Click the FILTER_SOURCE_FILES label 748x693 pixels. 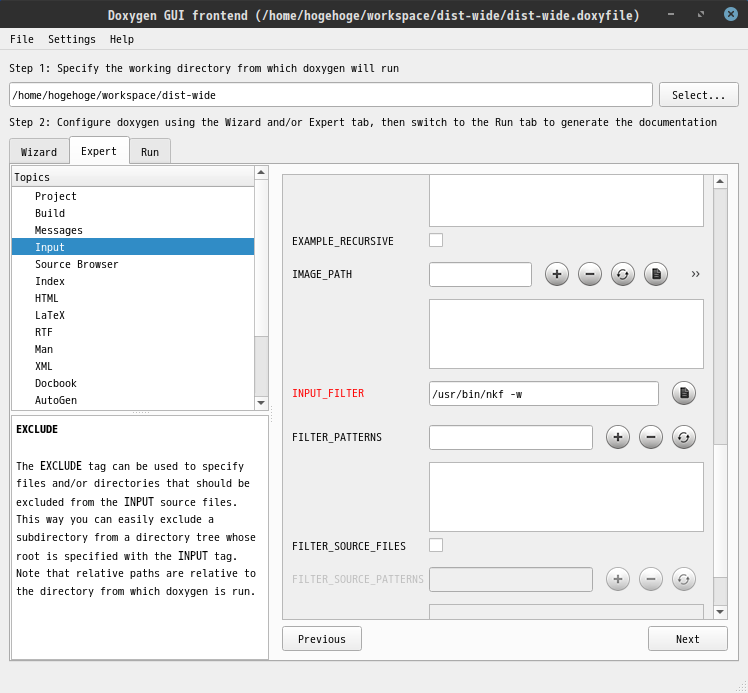point(349,546)
